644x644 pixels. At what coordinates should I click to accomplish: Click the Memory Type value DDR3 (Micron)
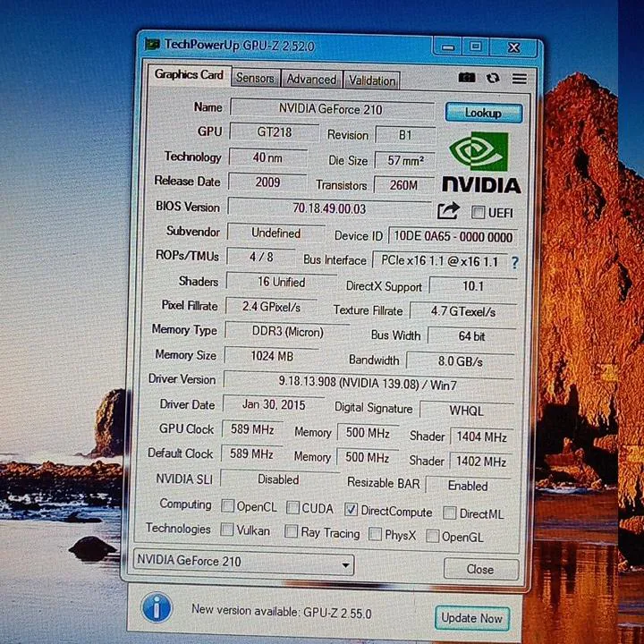coord(287,332)
